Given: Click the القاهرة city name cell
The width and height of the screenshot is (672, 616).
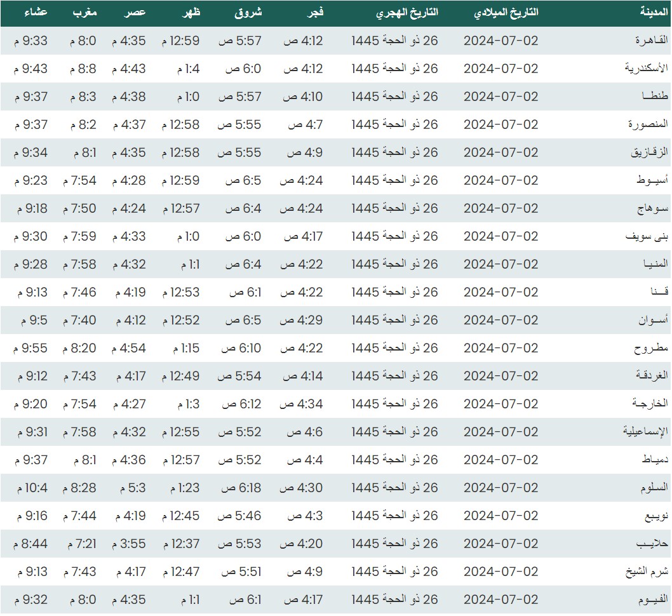Looking at the screenshot, I should click(x=649, y=41).
